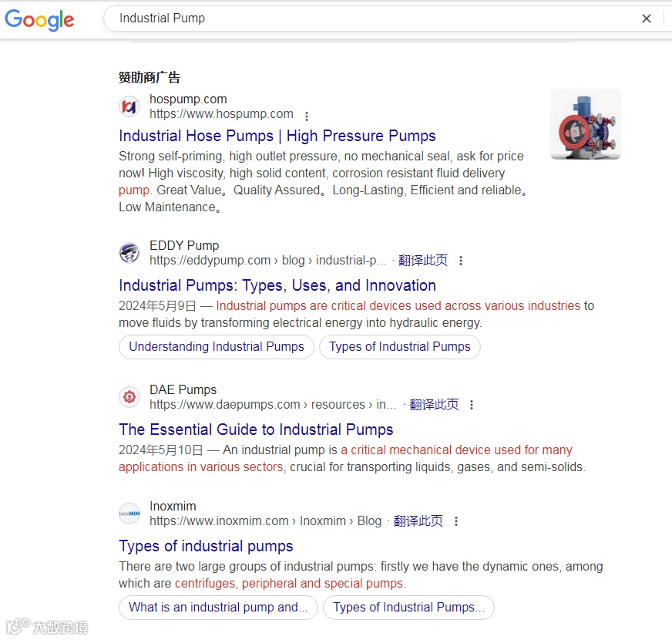This screenshot has height=640, width=672.
Task: Click the eddypump.com breadcrumb URL
Action: coord(268,261)
